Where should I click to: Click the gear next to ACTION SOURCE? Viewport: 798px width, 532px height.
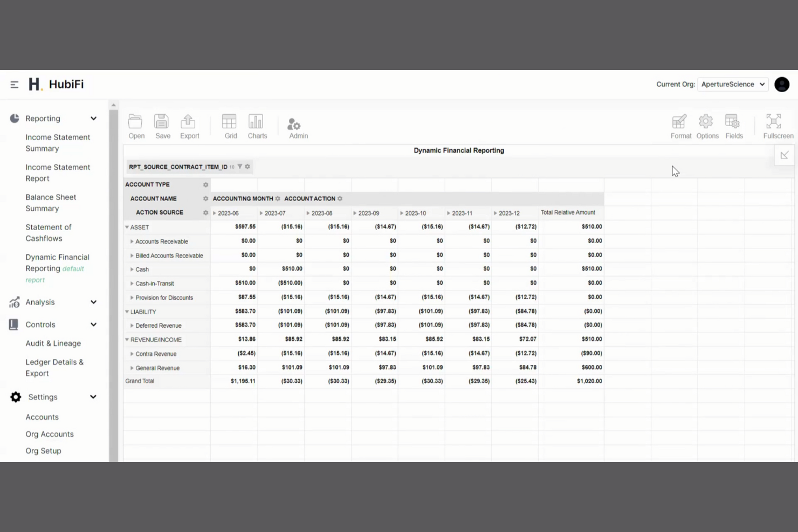click(x=205, y=213)
